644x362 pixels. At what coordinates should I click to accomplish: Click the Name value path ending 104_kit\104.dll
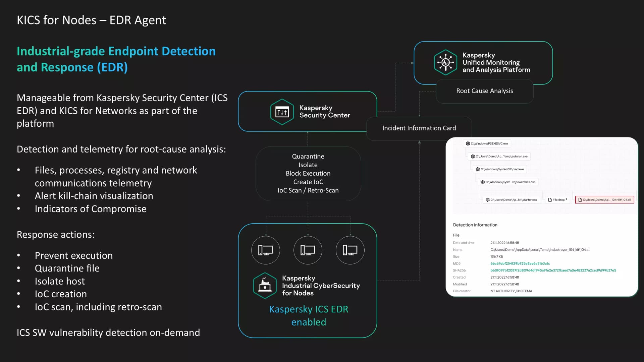pyautogui.click(x=540, y=250)
